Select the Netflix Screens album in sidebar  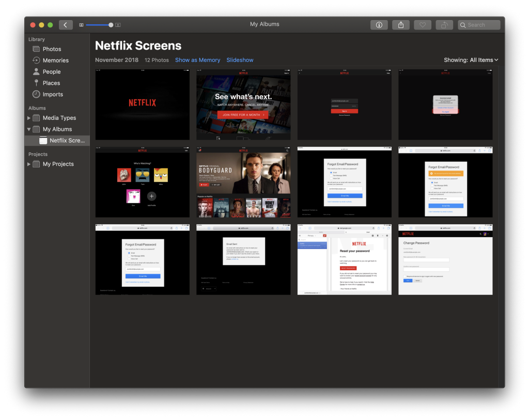click(x=57, y=141)
